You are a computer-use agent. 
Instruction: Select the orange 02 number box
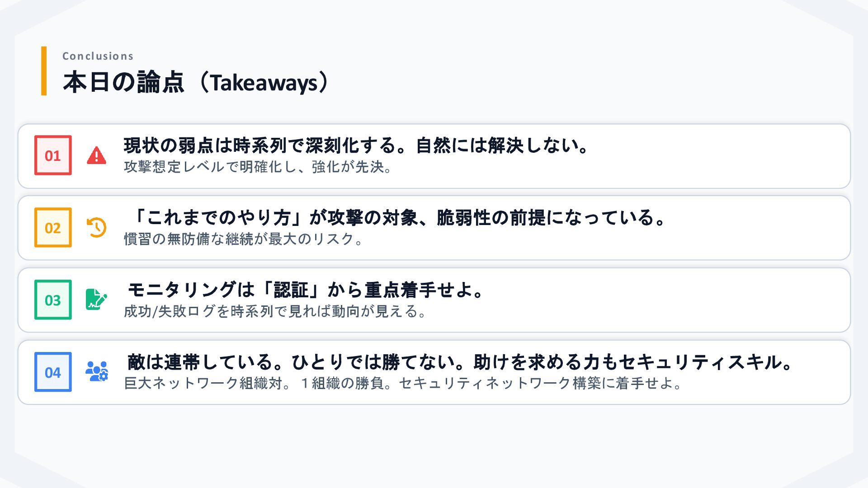(53, 227)
